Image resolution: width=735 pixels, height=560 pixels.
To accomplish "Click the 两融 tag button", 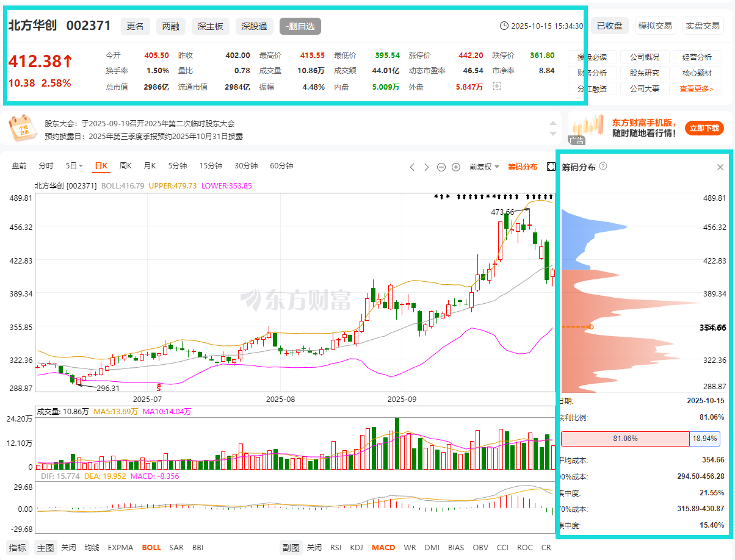I will pyautogui.click(x=170, y=26).
